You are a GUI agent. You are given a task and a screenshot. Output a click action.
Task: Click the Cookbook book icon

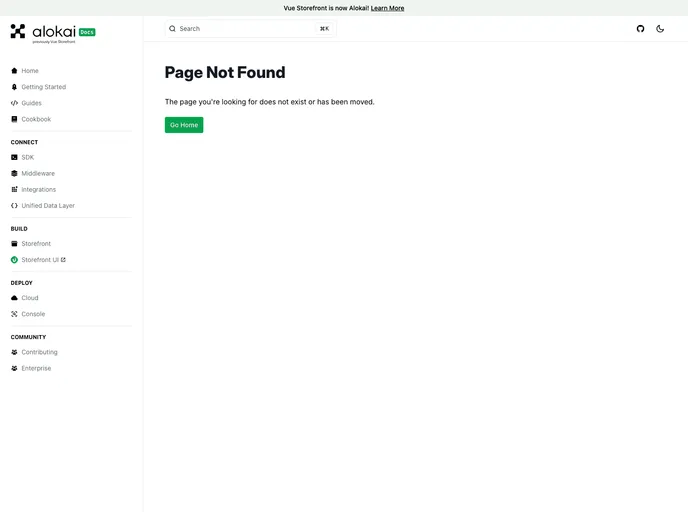tap(14, 119)
